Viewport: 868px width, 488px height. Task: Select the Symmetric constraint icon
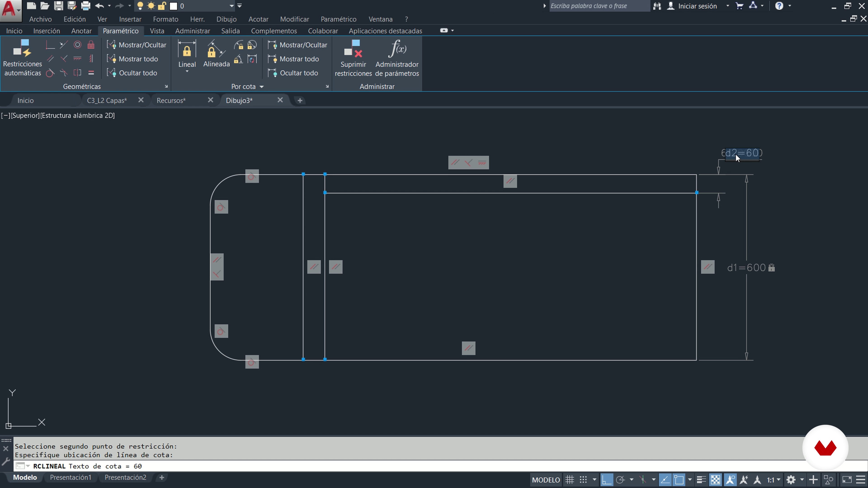coord(78,73)
